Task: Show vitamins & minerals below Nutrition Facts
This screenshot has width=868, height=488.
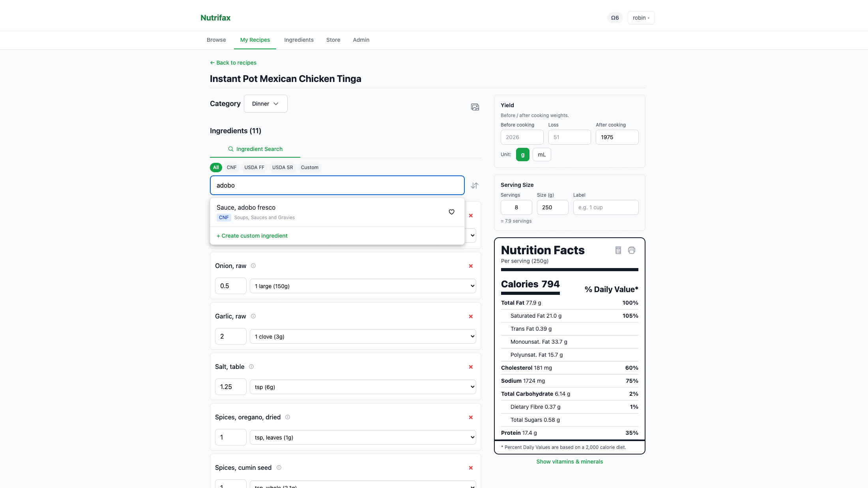Action: [x=569, y=461]
